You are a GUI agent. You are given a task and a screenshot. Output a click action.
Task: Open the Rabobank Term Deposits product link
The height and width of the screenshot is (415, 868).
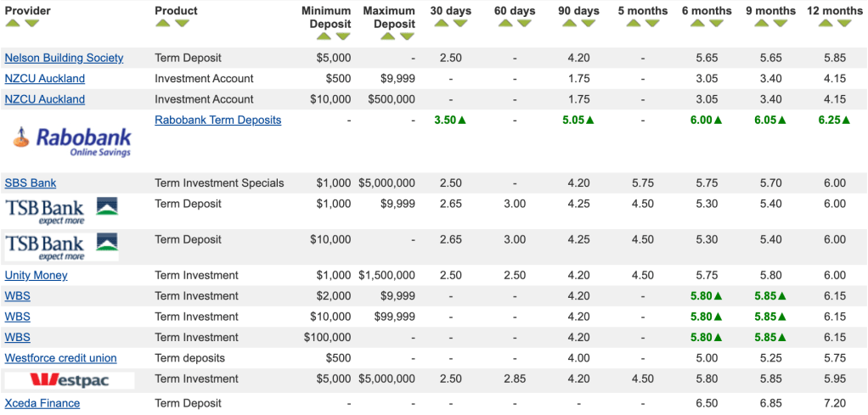tap(217, 120)
